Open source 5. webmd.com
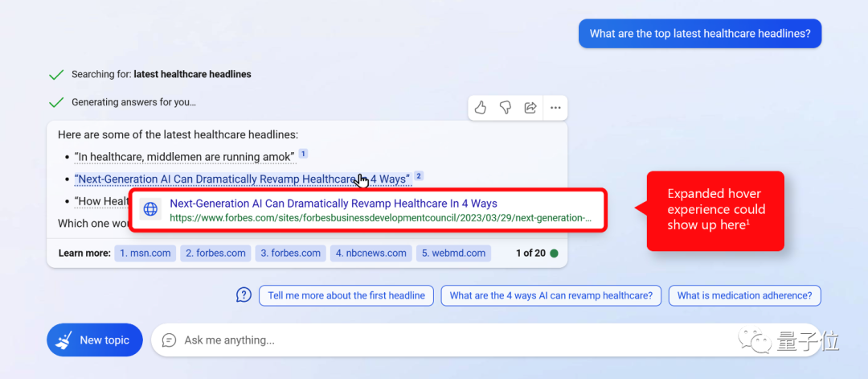The height and width of the screenshot is (379, 868). 454,253
